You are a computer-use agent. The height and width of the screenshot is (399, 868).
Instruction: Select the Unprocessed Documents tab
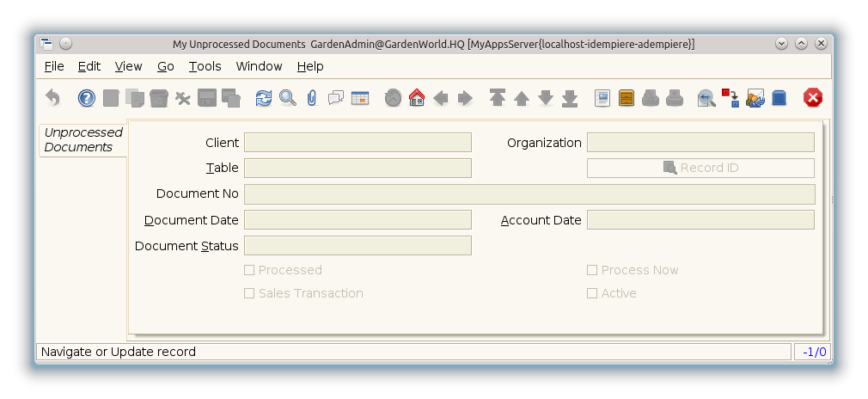83,139
